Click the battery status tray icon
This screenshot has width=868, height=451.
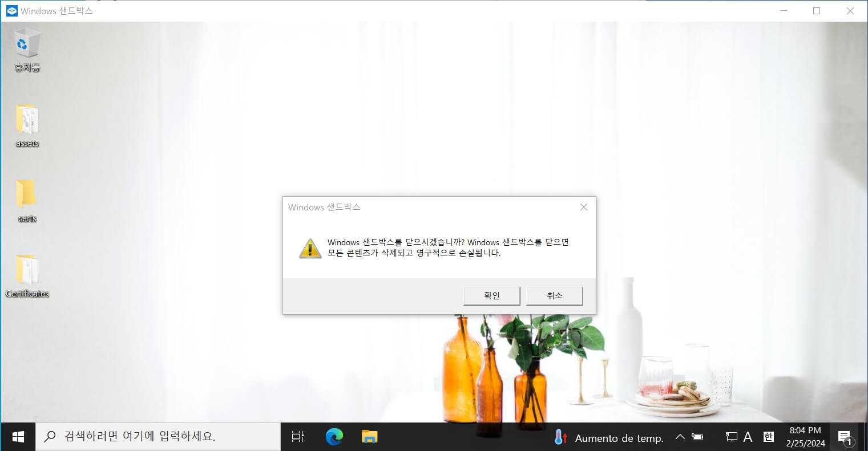point(697,437)
